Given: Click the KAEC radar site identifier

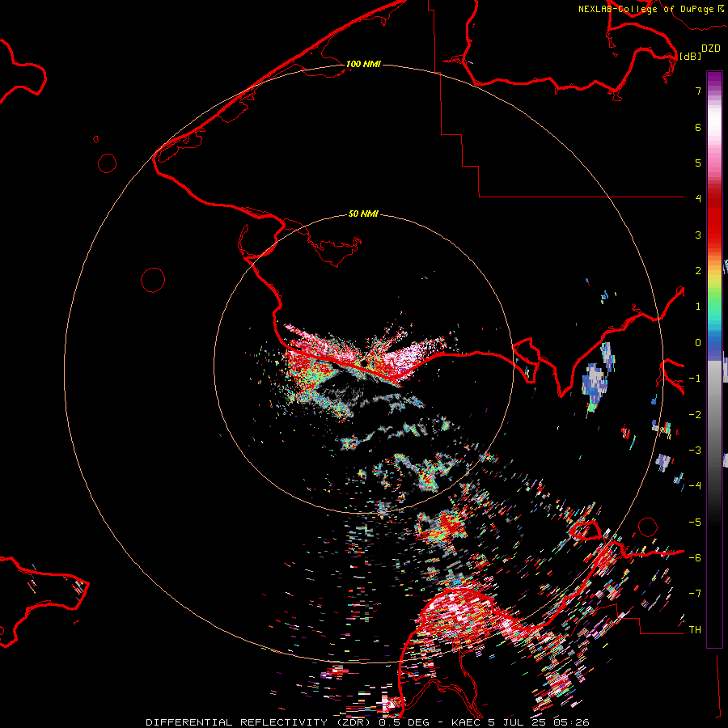Looking at the screenshot, I should tap(467, 722).
